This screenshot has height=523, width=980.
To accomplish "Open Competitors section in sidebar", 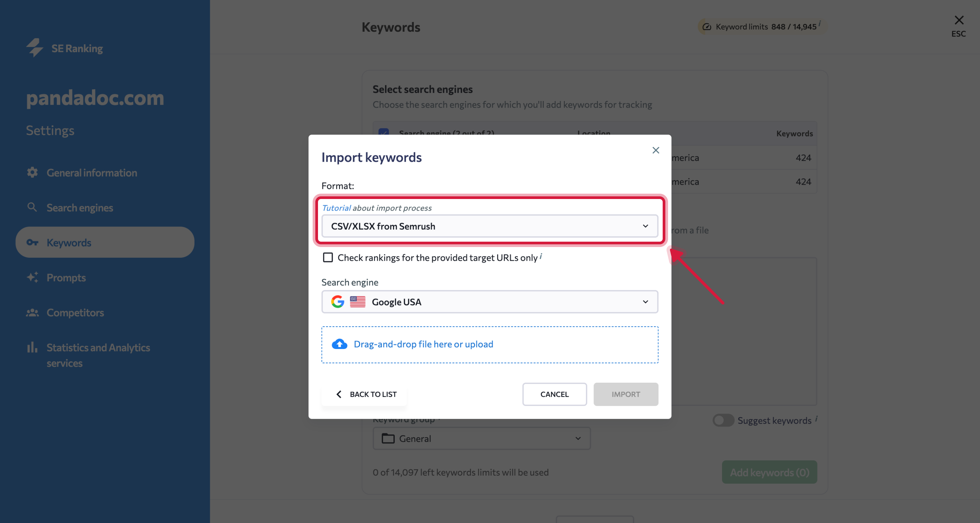I will pos(75,312).
